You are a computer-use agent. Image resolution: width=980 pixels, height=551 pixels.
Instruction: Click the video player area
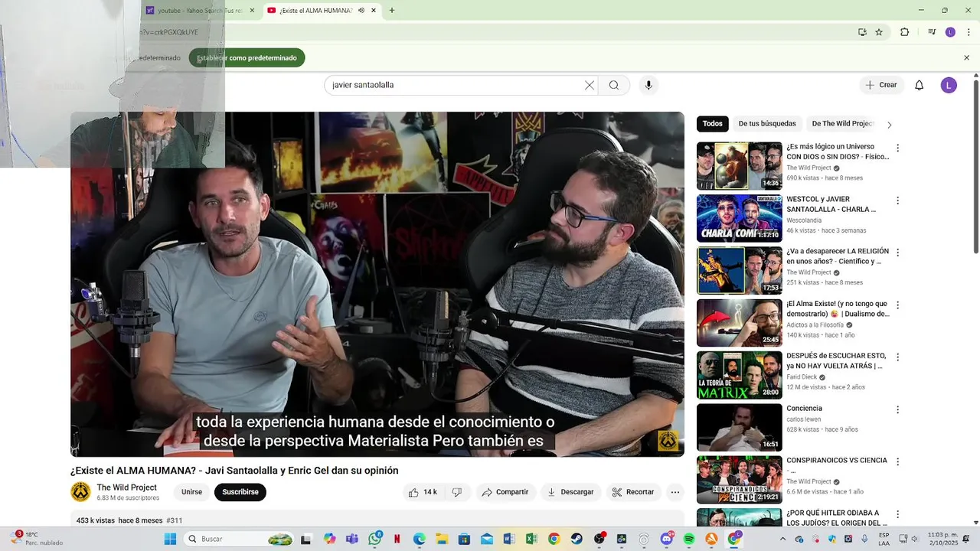[x=377, y=284]
